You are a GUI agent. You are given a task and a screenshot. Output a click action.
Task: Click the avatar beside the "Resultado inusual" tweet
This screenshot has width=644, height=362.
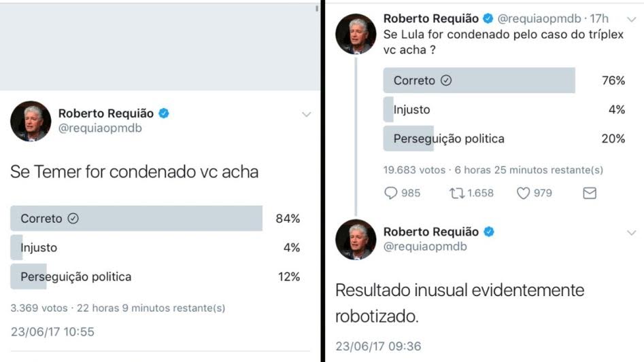click(356, 240)
